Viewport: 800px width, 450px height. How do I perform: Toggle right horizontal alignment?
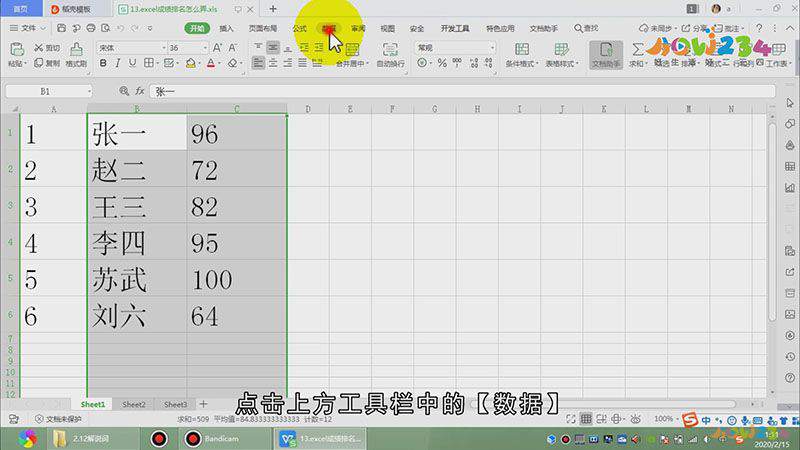(288, 63)
